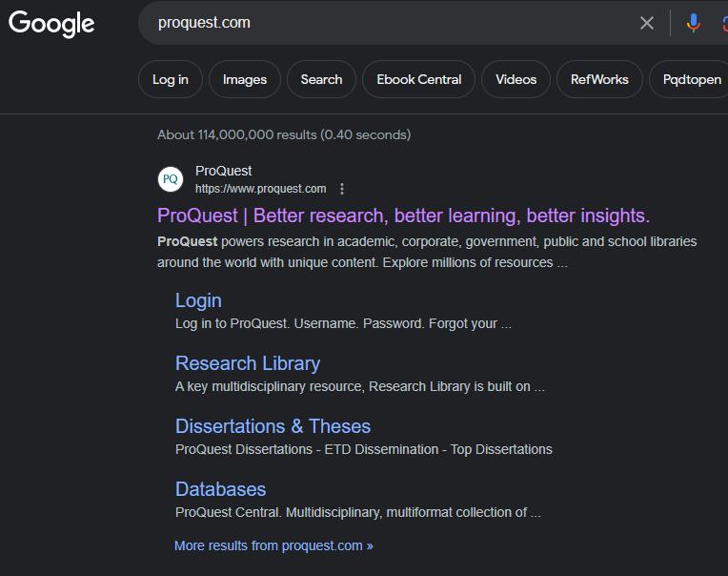Screen dimensions: 728x576
Task: Open the Databases sitelink
Action: tap(220, 489)
